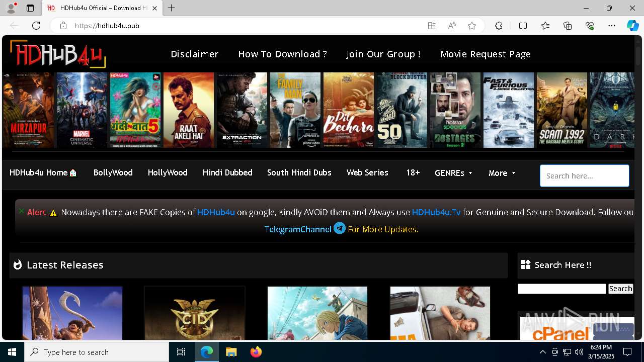Open the HDHub4u link in the alert
This screenshot has width=644, height=362.
click(x=216, y=212)
